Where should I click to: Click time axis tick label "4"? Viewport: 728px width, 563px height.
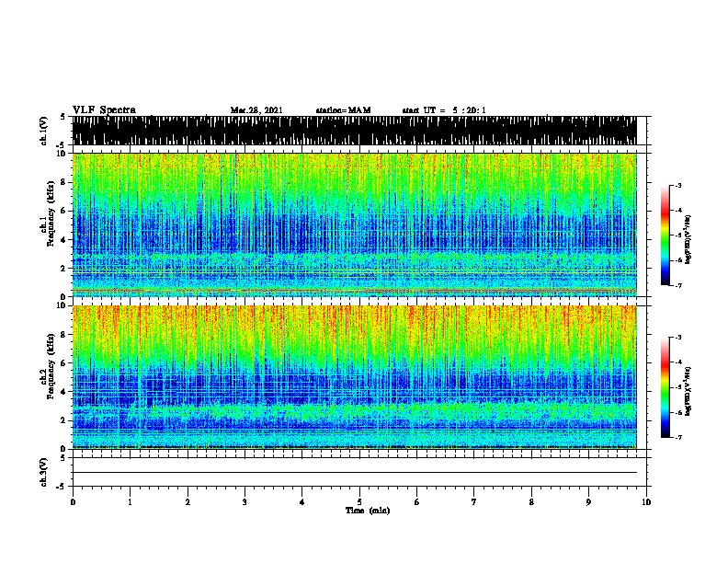tap(302, 502)
